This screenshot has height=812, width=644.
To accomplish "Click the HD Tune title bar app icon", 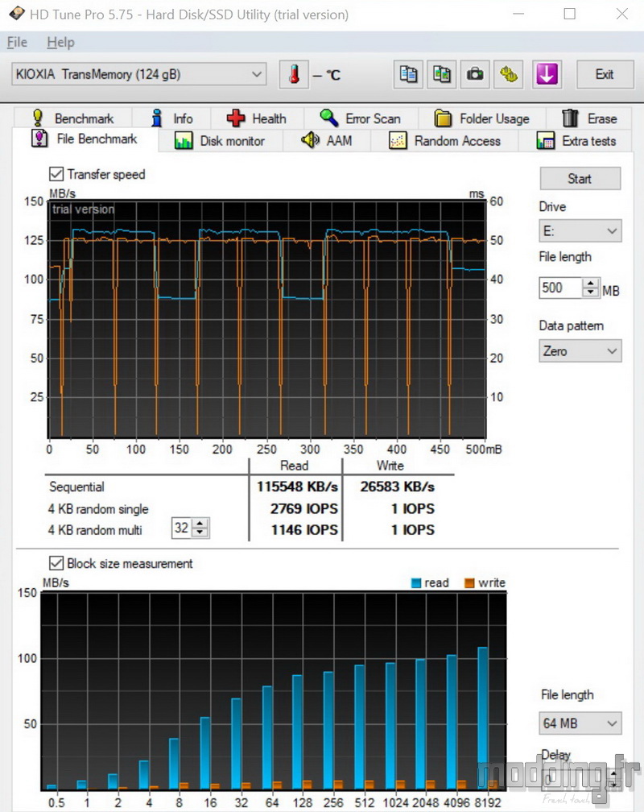I will pos(17,14).
